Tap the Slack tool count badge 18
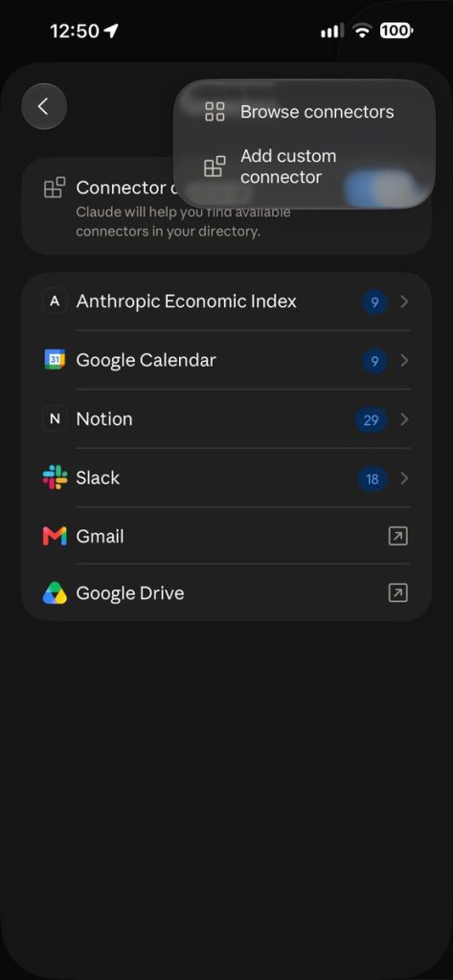The width and height of the screenshot is (453, 980). click(373, 479)
